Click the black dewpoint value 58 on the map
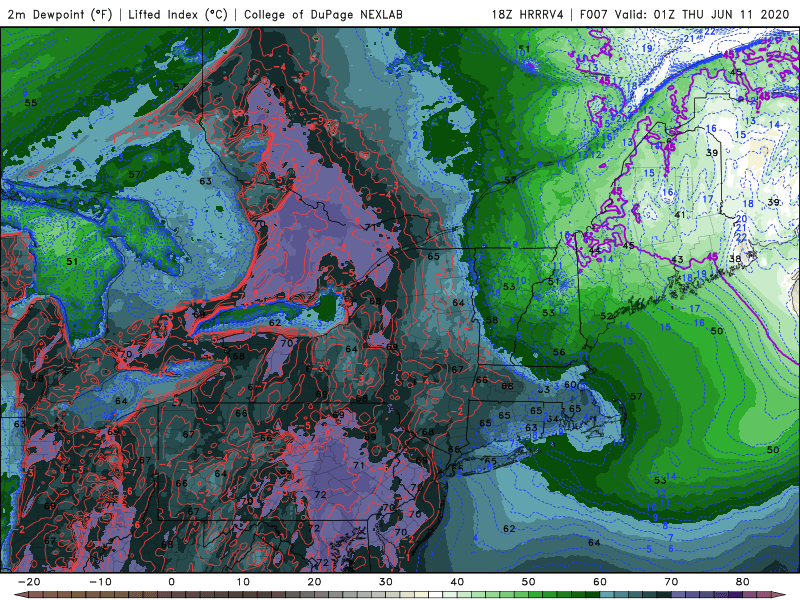Screen dimensions: 800x600 [x=492, y=320]
